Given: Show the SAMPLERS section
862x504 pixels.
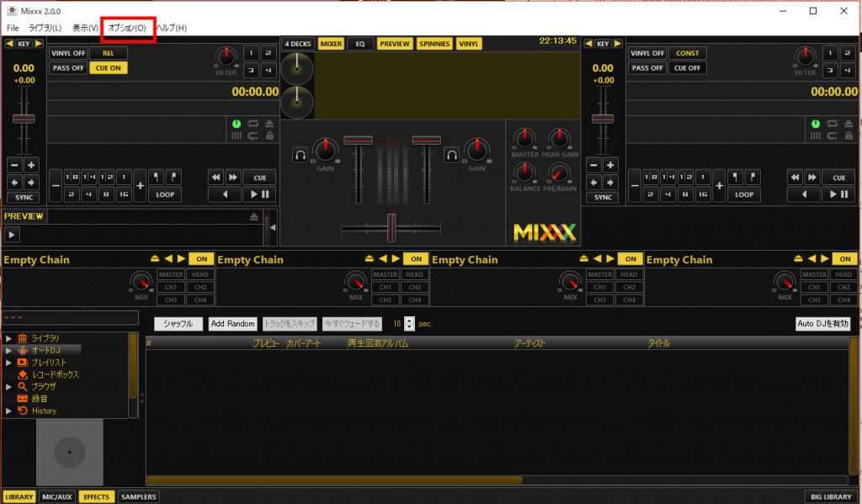Looking at the screenshot, I should coord(139,496).
